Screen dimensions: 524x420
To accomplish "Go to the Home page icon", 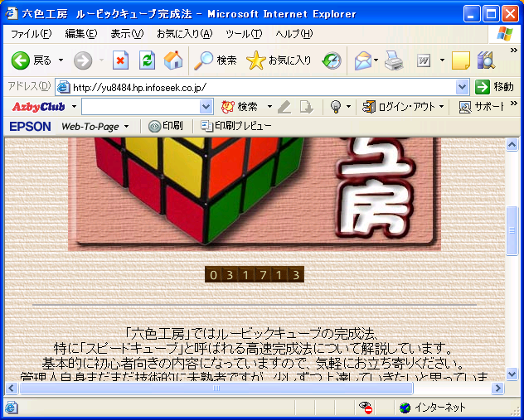I will pyautogui.click(x=173, y=60).
